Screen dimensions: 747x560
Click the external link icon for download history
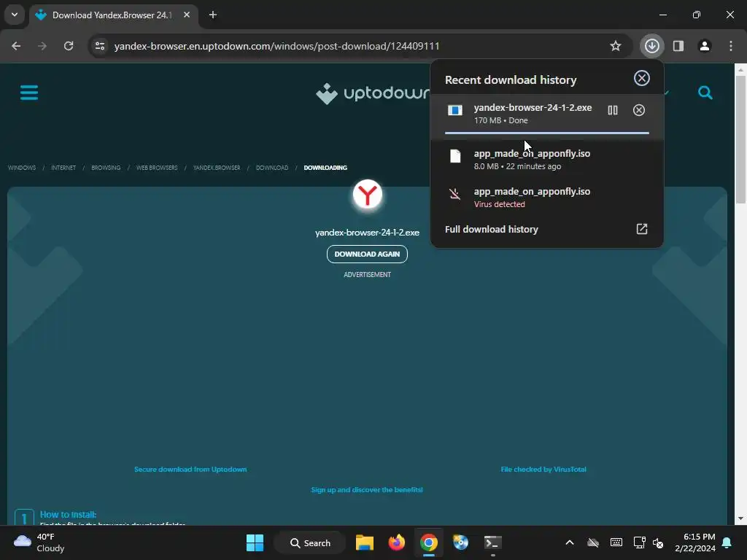point(642,229)
